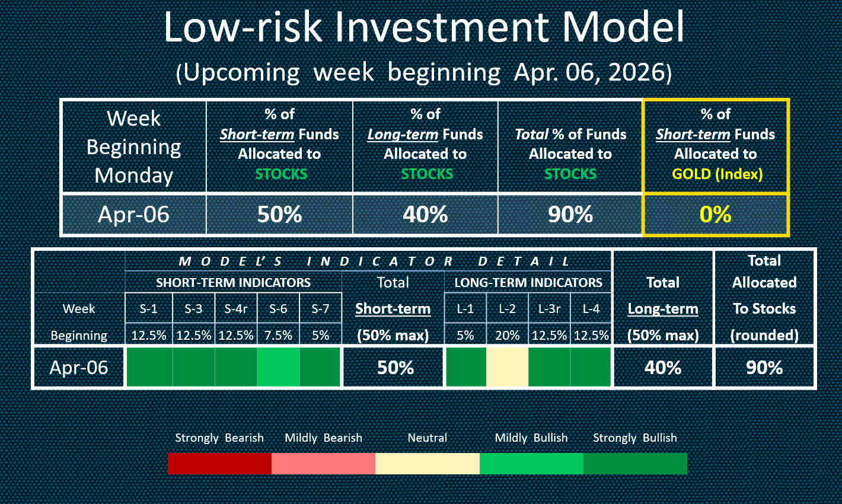Image resolution: width=842 pixels, height=504 pixels.
Task: Select the green S-1 indicator cell
Action: tap(149, 368)
